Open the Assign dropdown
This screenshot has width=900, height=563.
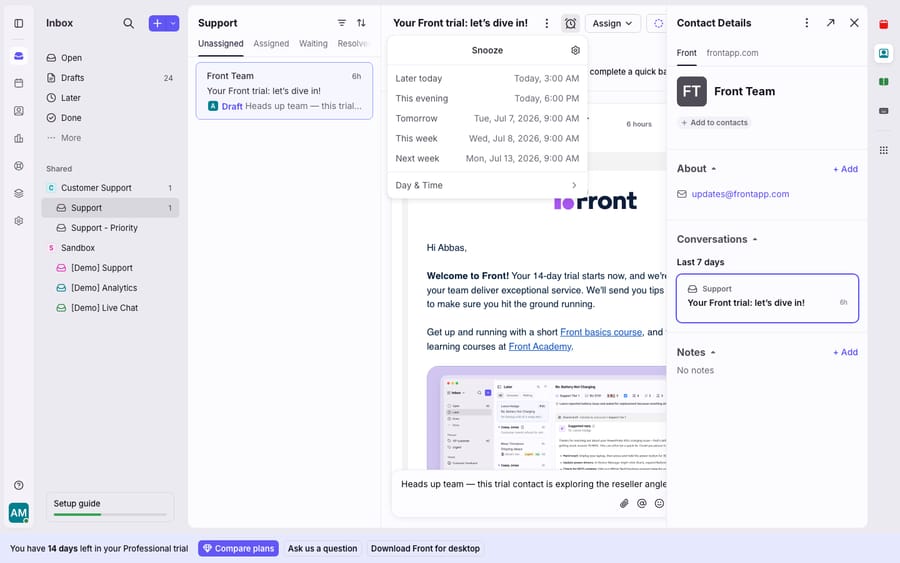612,23
